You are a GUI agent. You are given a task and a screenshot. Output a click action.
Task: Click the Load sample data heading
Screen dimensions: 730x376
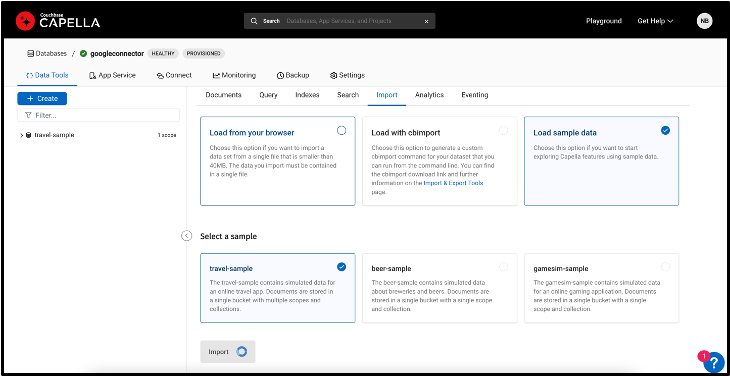pos(565,133)
